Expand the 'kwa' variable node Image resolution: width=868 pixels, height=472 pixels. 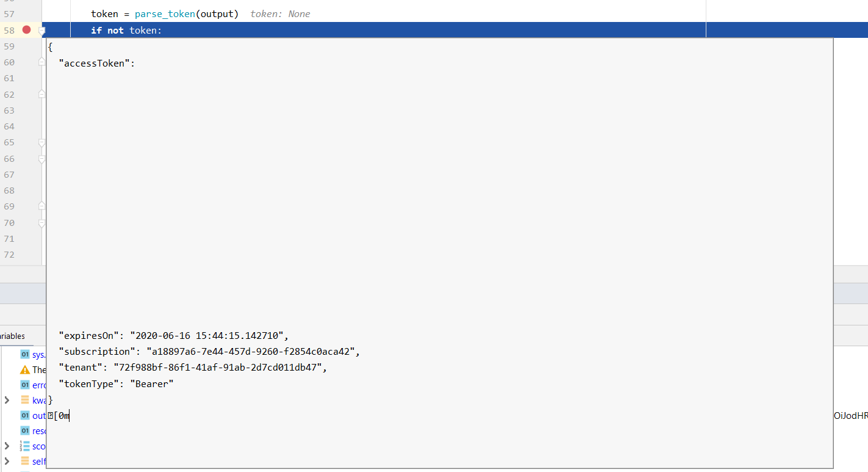click(7, 400)
